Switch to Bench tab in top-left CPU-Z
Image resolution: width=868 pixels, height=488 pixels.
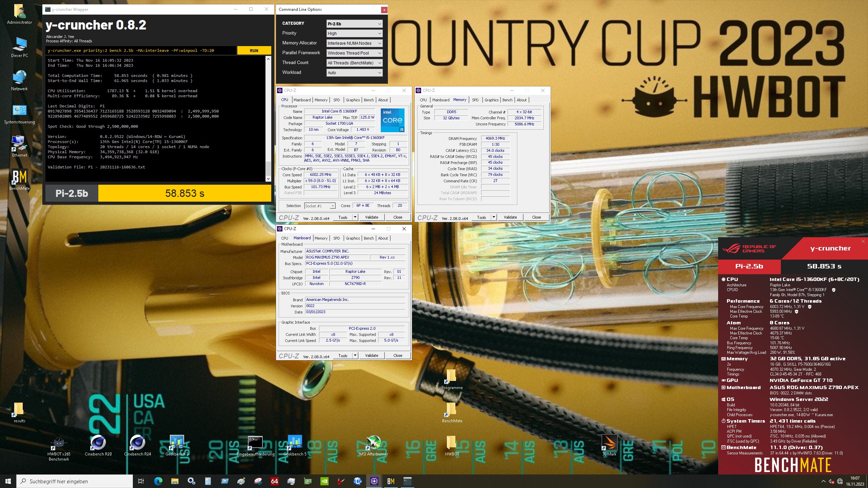369,100
